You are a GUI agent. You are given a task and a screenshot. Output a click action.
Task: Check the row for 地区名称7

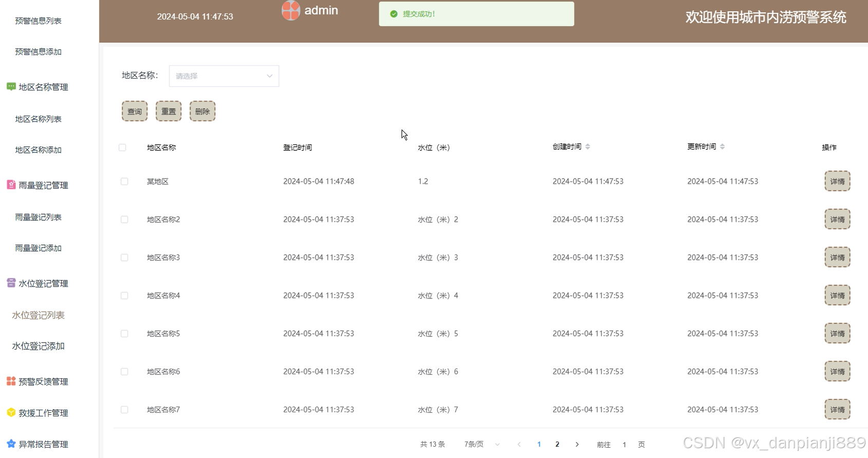124,409
